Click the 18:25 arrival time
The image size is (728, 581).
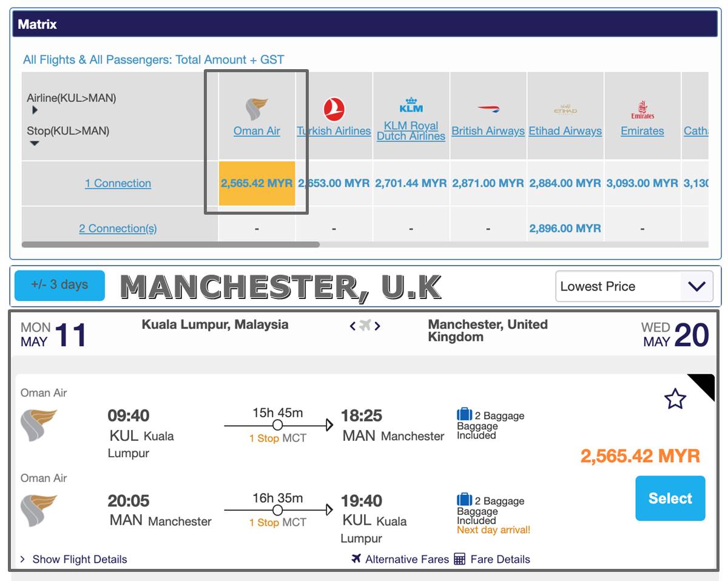click(362, 416)
